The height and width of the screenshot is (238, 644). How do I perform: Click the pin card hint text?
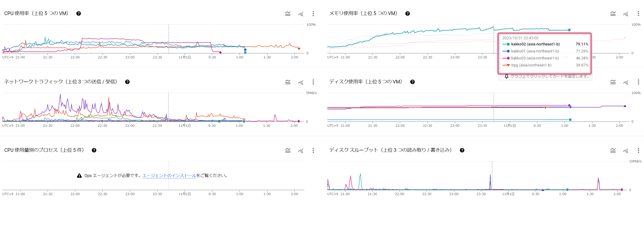click(x=549, y=76)
